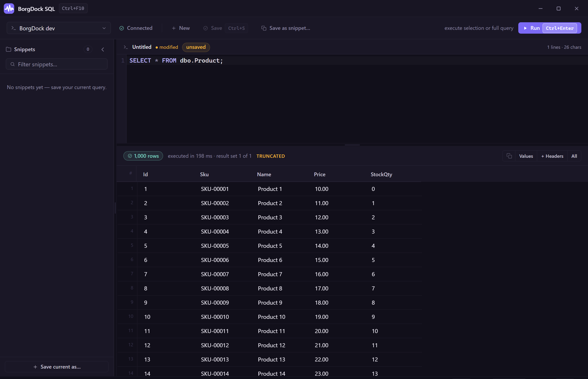Create a new query with New

[181, 28]
